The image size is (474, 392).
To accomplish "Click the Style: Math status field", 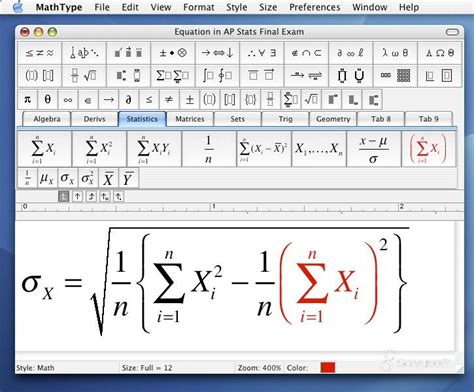I will tap(35, 368).
